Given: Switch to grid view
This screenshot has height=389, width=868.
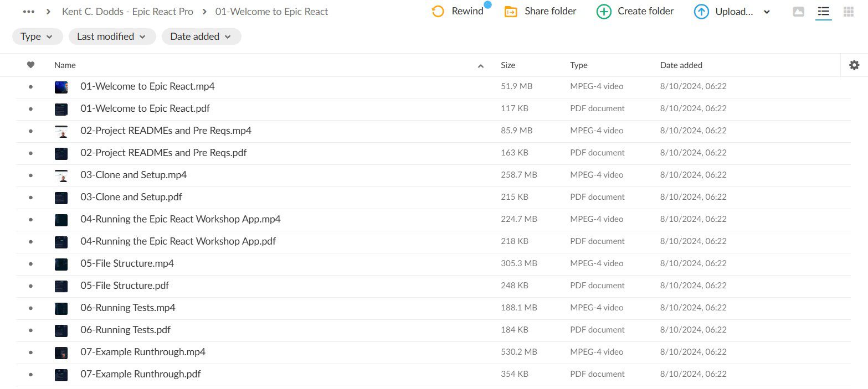Looking at the screenshot, I should point(848,12).
